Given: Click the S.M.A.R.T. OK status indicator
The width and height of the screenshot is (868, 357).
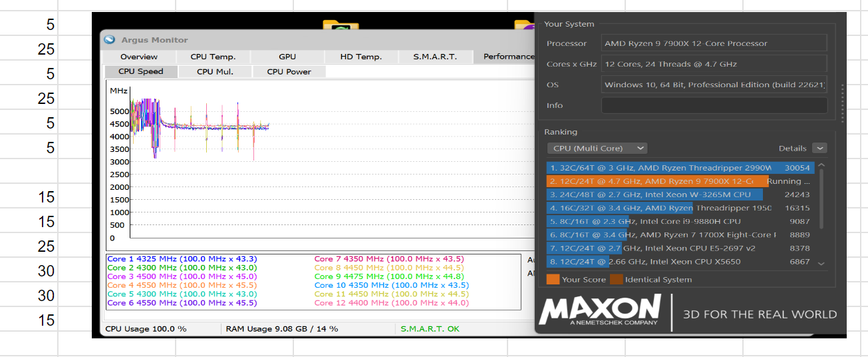Looking at the screenshot, I should 430,328.
